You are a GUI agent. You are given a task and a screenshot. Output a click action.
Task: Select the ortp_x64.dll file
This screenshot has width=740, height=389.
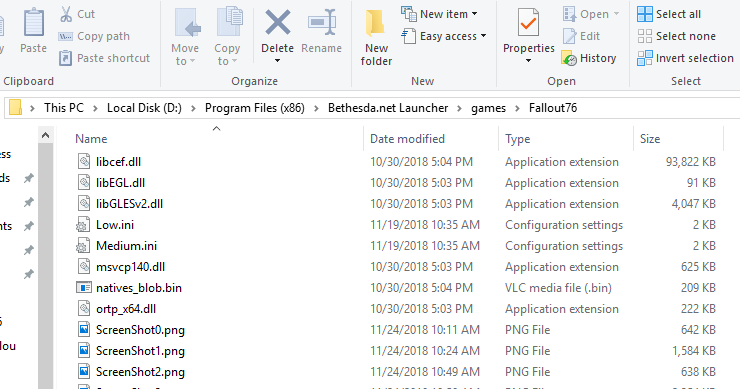click(126, 309)
